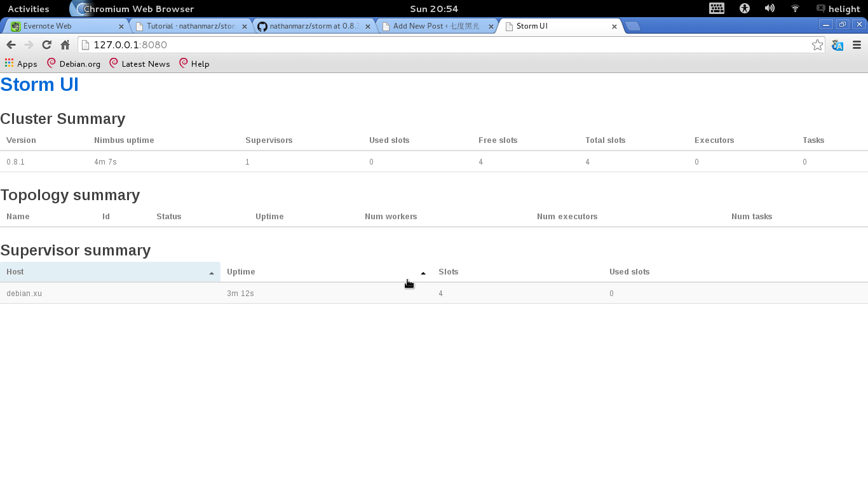
Task: Sort Topology summary by Name column
Action: click(18, 217)
